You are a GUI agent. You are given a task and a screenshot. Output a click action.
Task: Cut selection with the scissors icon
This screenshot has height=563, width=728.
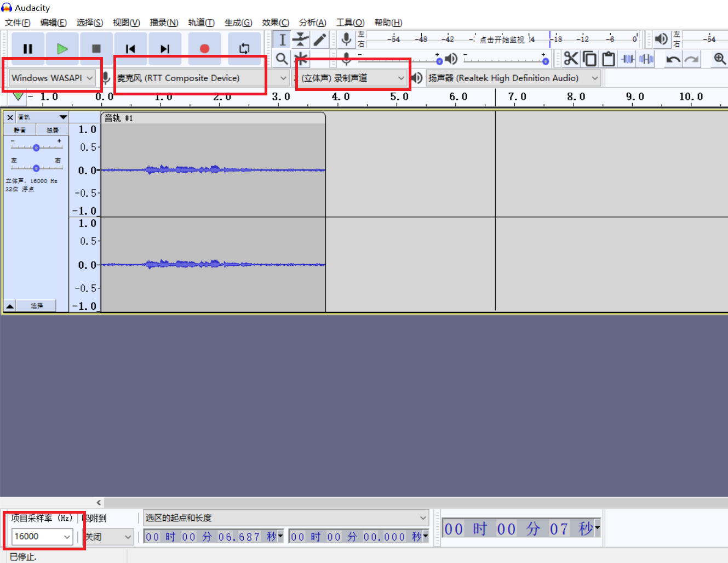tap(571, 59)
